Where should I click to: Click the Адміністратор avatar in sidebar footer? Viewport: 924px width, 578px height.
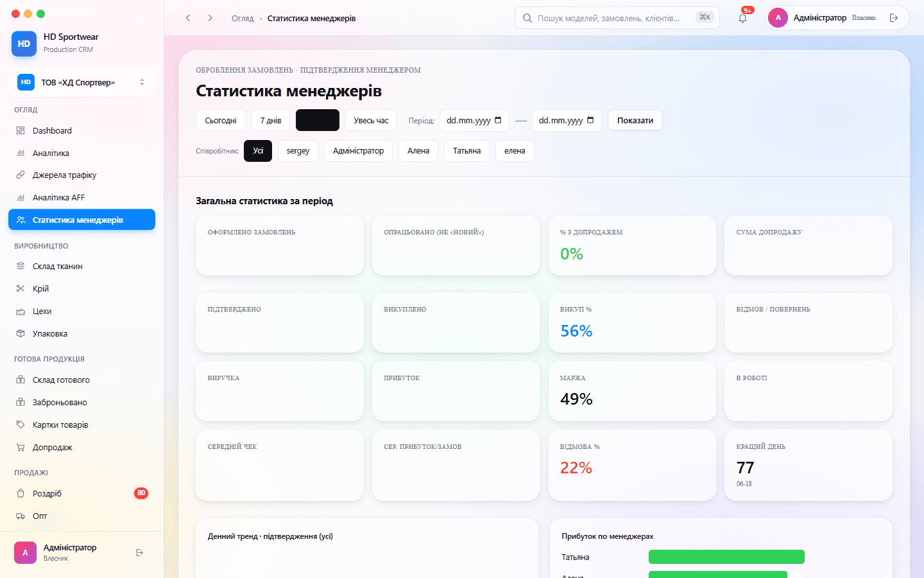(25, 552)
